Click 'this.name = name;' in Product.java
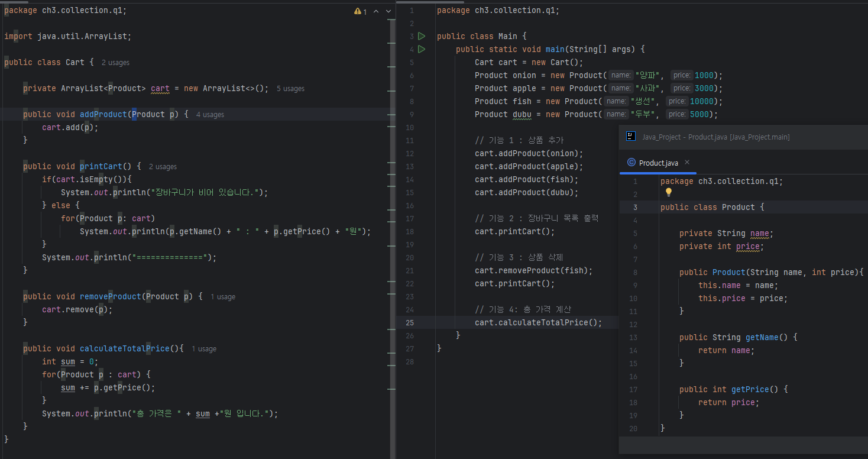Screen dimensions: 868x459 tap(739, 285)
